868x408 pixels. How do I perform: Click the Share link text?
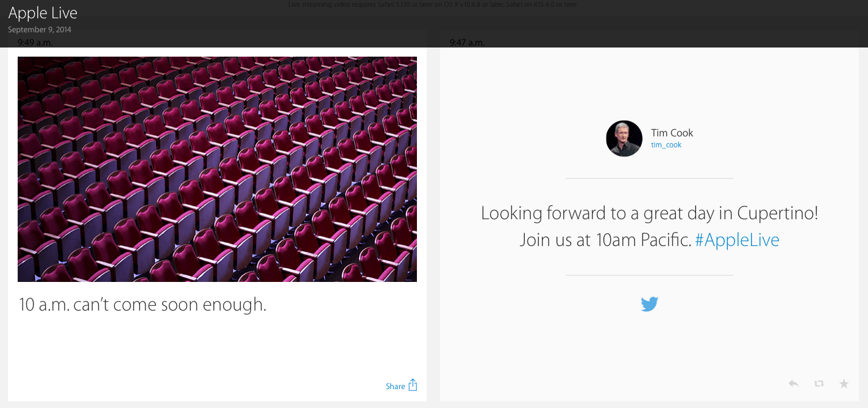pyautogui.click(x=395, y=387)
